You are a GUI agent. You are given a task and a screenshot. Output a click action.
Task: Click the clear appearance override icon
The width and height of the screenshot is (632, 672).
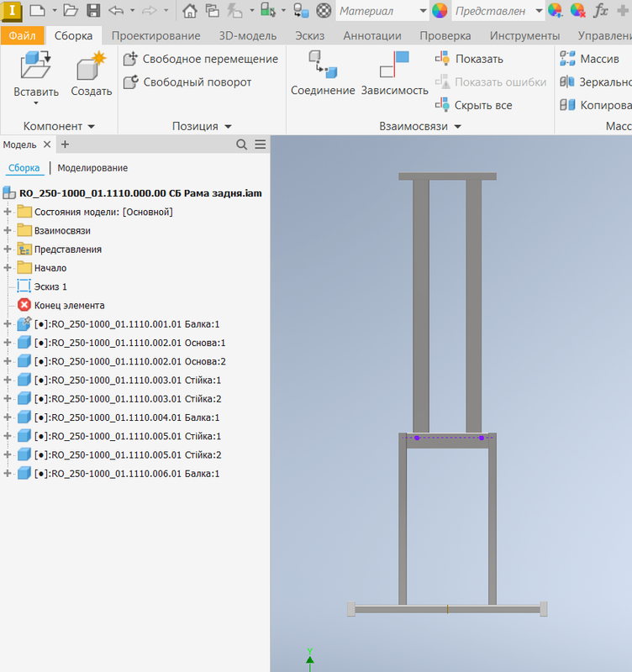click(577, 10)
